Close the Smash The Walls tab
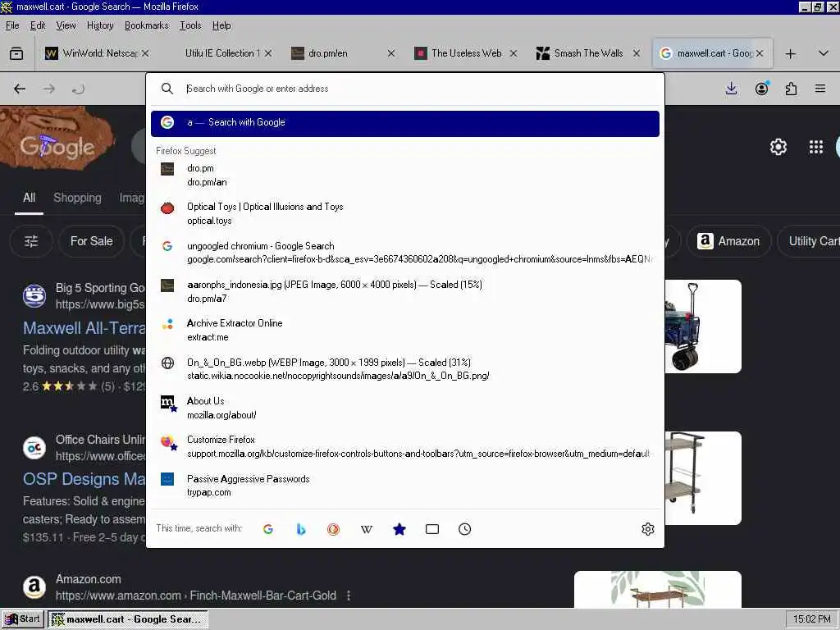Viewport: 840px width, 630px height. tap(637, 53)
